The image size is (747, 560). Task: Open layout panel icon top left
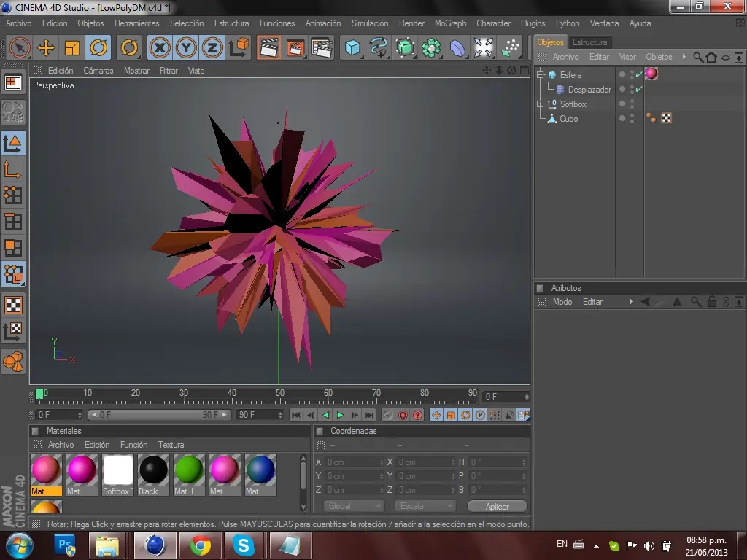click(x=13, y=82)
